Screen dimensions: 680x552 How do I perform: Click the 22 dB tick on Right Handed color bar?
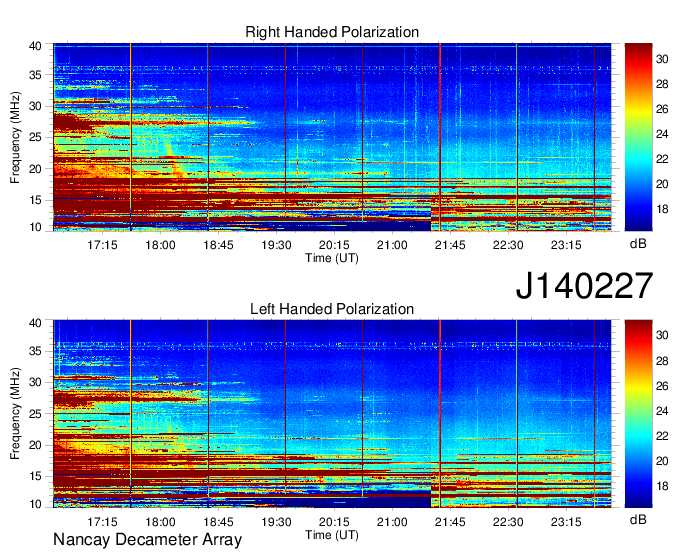(x=662, y=159)
